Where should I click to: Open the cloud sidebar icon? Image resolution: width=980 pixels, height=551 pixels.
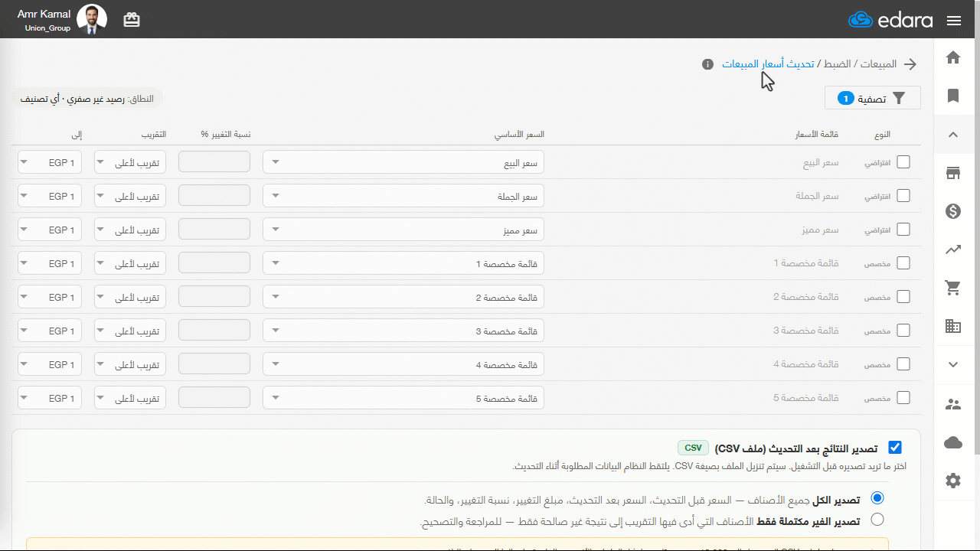click(953, 442)
